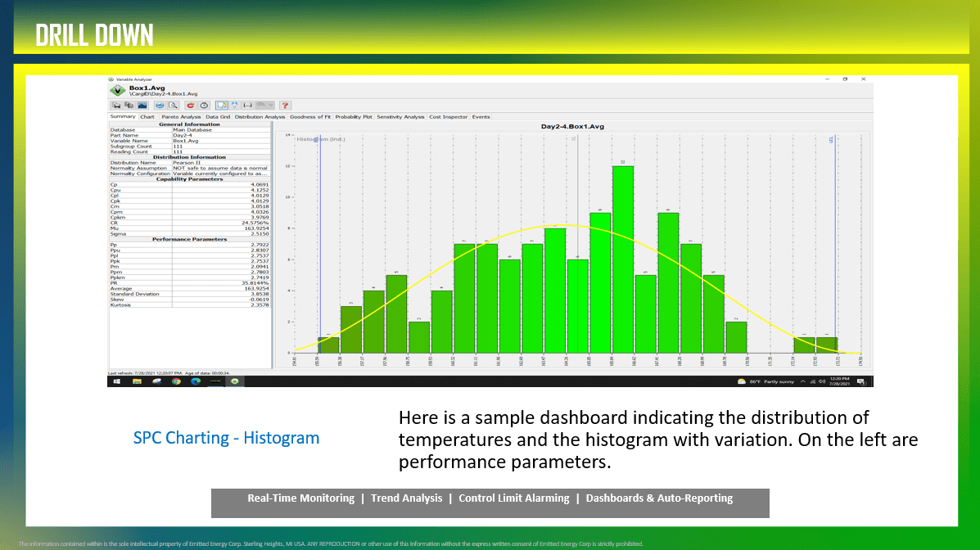980x550 pixels.
Task: Click the magnifier print-preview toolbar icon
Action: tap(173, 106)
